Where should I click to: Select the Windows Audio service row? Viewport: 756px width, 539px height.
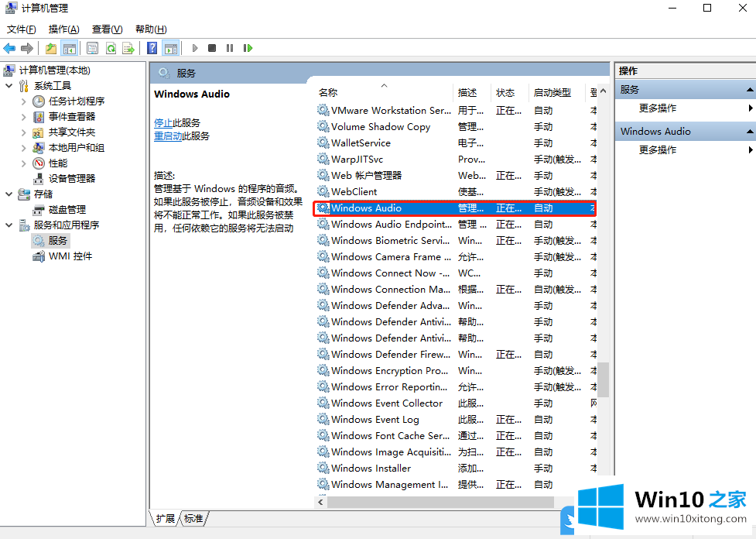(456, 208)
